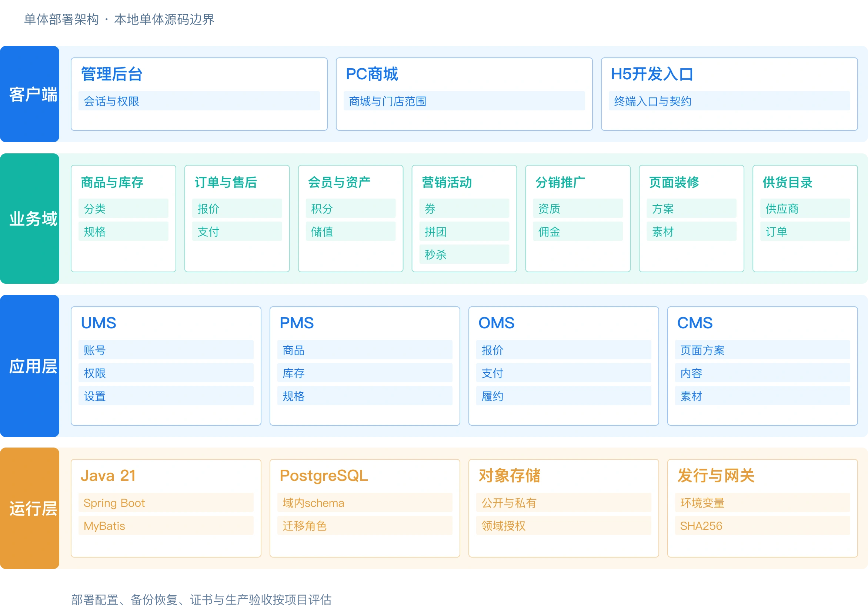Select the 终端入口与契约 item

point(729,101)
